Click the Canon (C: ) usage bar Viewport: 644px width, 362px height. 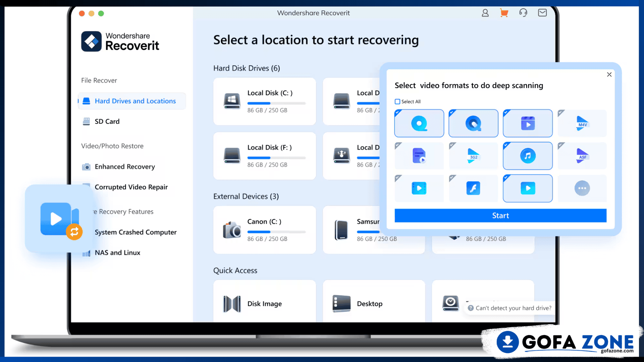276,232
